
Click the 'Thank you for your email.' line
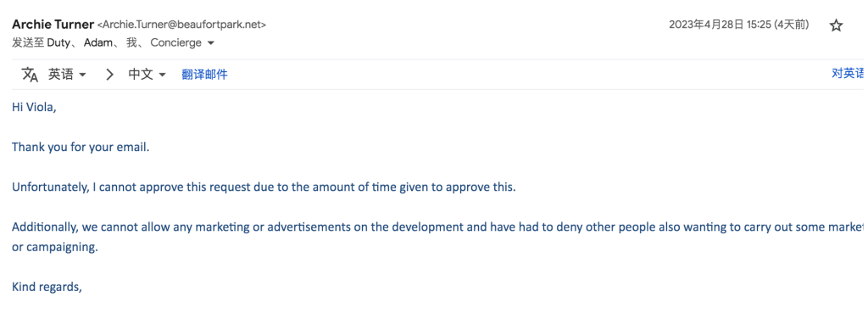[81, 148]
